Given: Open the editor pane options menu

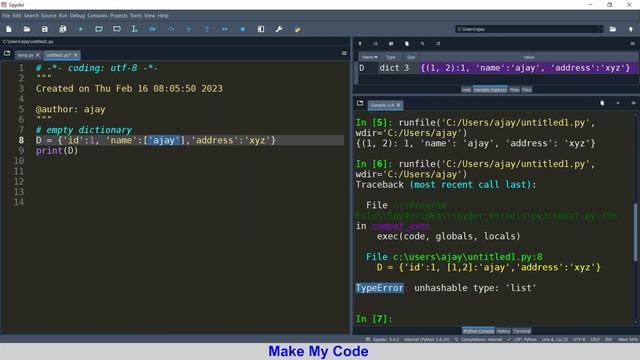Looking at the screenshot, I should pos(344,53).
